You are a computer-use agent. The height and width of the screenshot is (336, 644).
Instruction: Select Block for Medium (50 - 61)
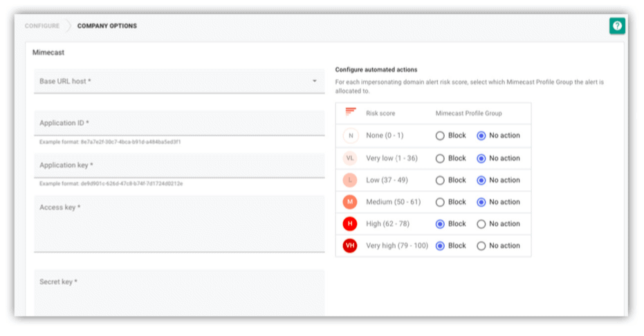point(440,202)
